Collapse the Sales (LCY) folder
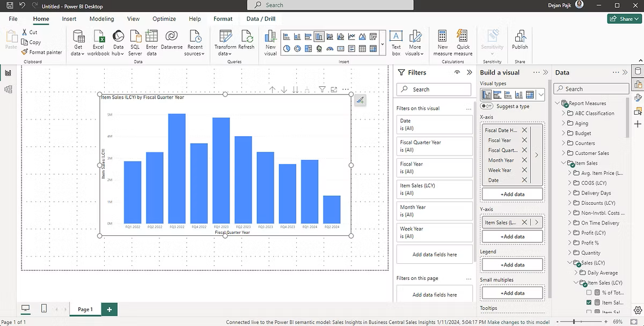The image size is (644, 326). pos(570,263)
